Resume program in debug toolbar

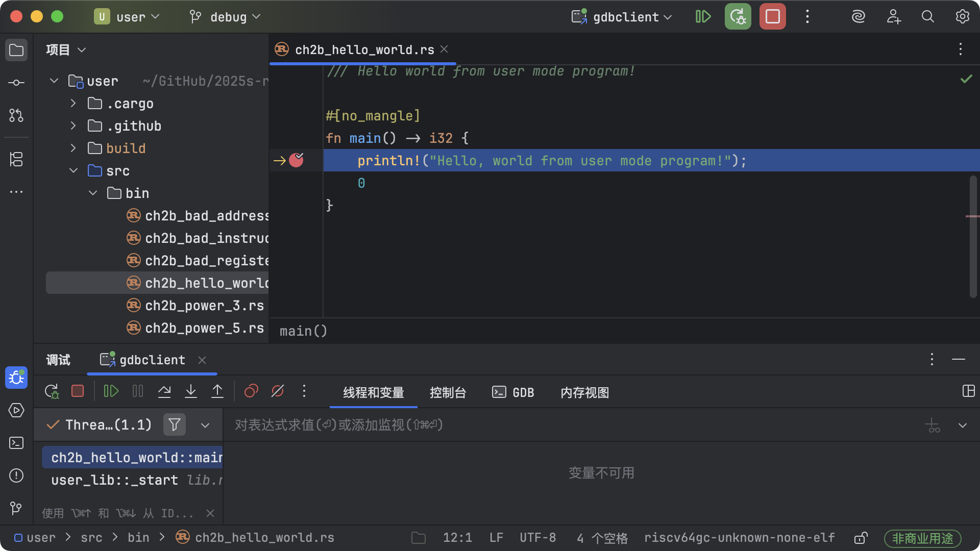point(111,391)
